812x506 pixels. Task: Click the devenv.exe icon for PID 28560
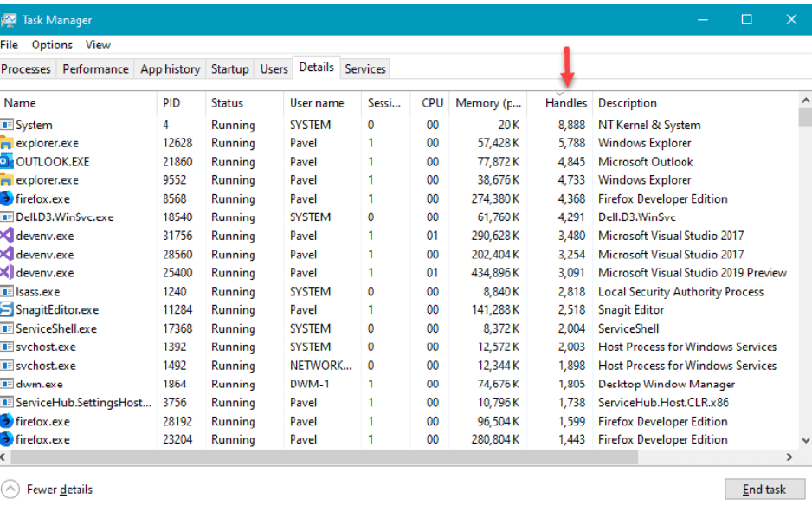pos(6,255)
